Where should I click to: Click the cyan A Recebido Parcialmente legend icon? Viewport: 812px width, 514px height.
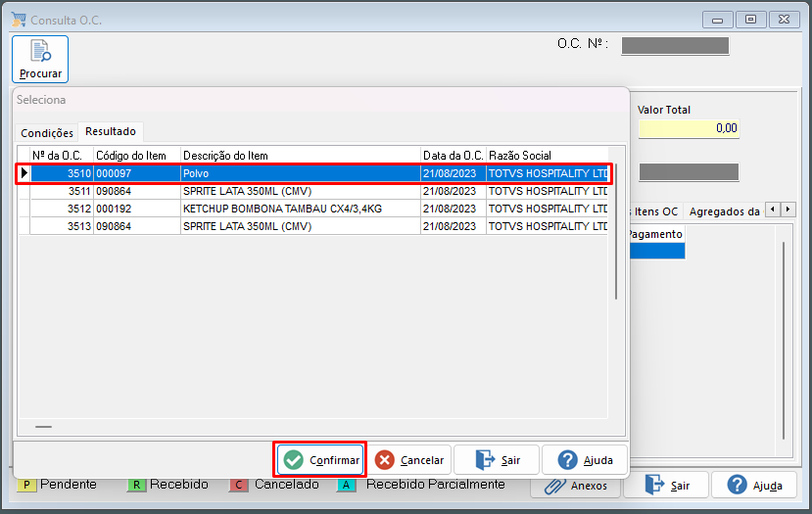346,485
